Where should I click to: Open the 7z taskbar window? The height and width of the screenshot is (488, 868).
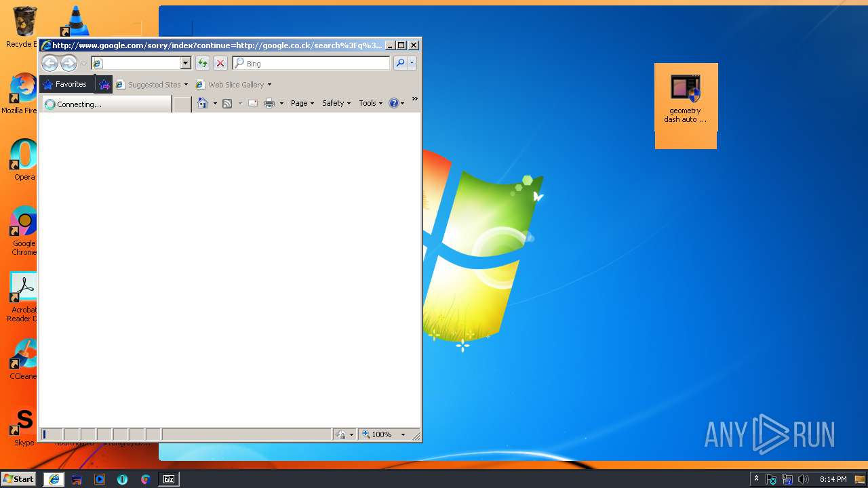click(169, 479)
